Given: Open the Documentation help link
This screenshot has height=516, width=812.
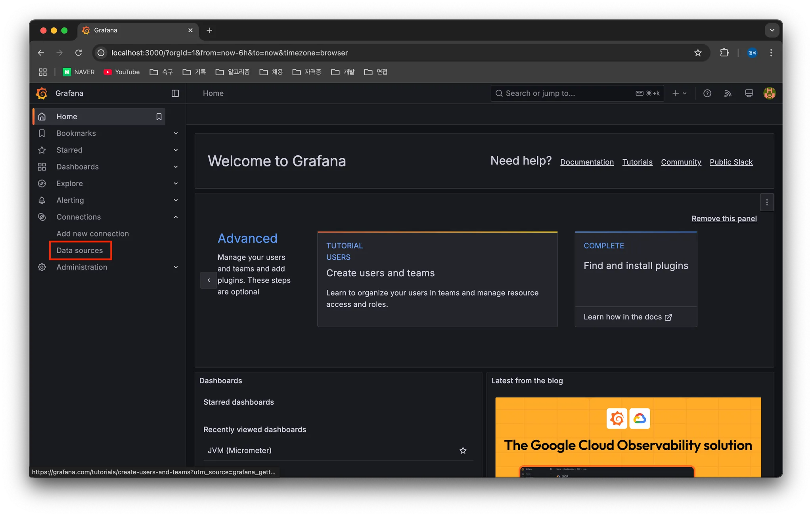Looking at the screenshot, I should coord(587,162).
